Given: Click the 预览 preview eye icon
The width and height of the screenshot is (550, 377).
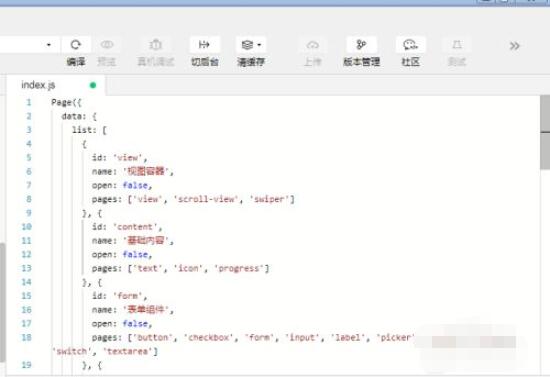Looking at the screenshot, I should click(x=107, y=45).
